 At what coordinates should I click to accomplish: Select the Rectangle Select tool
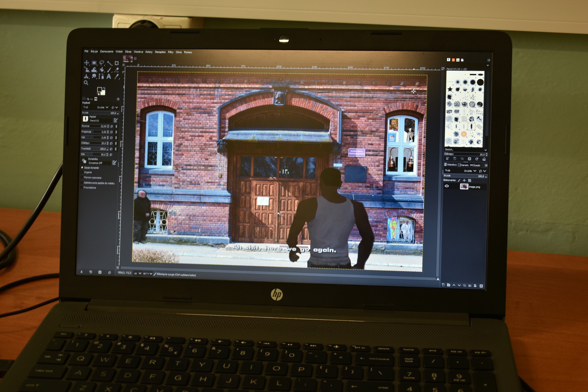[x=94, y=63]
